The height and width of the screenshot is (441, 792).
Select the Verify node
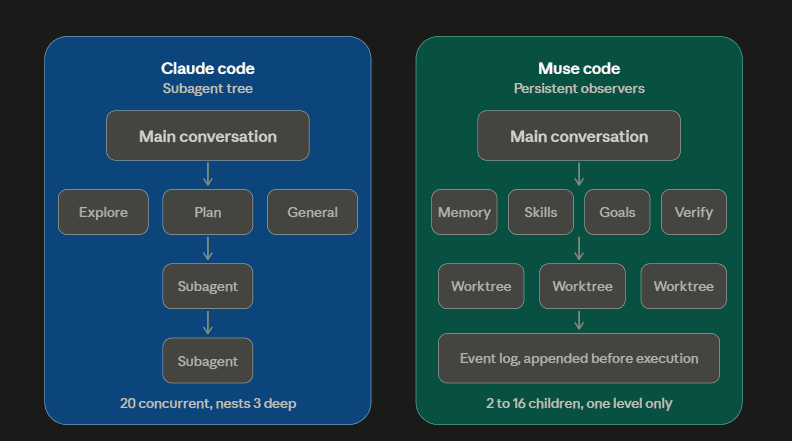694,212
